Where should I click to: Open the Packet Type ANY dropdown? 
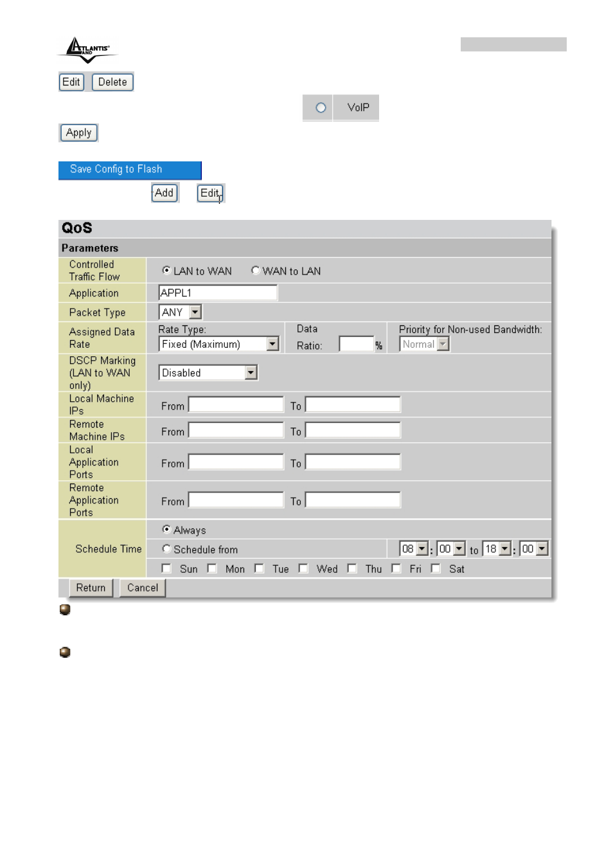[181, 312]
